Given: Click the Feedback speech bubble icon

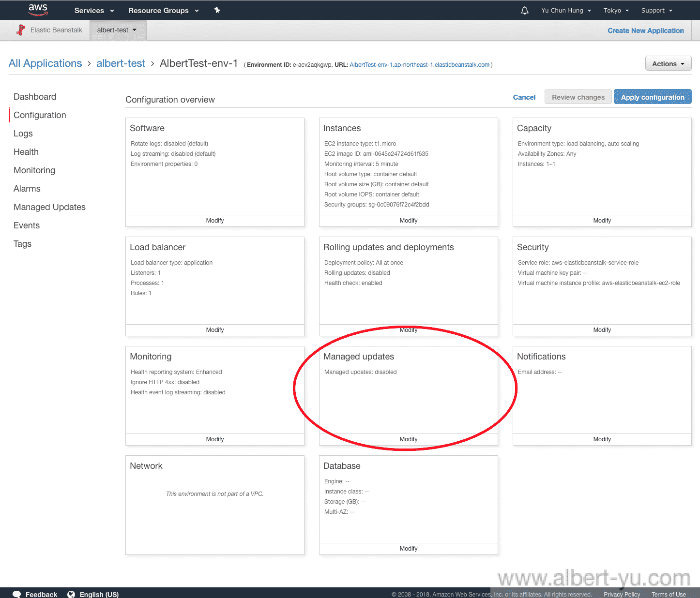Looking at the screenshot, I should click(17, 594).
